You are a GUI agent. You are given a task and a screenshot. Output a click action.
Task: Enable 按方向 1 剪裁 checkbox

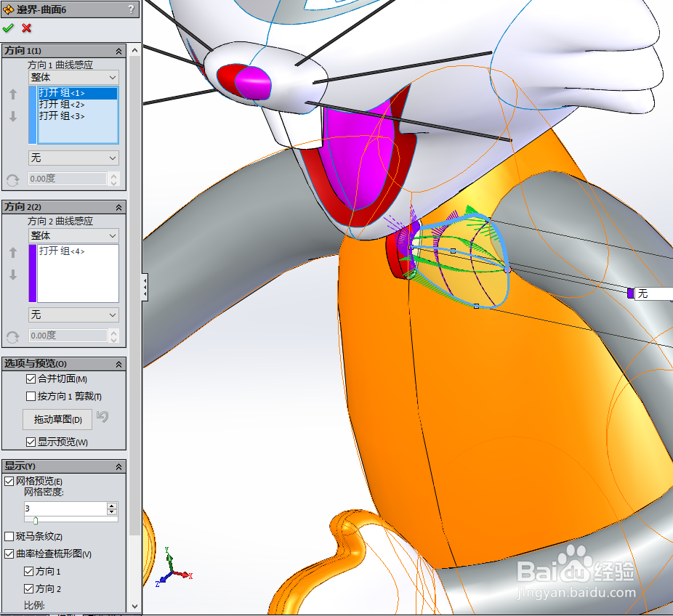click(x=31, y=396)
